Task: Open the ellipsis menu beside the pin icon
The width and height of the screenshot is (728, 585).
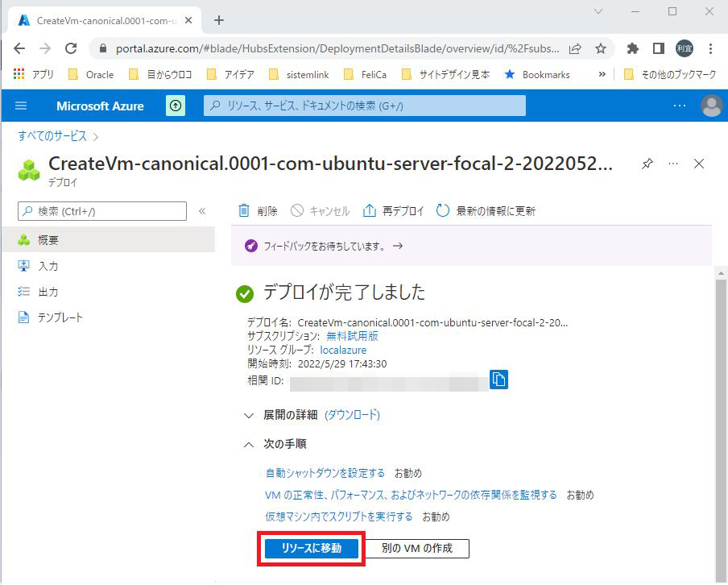Action: pos(673,164)
